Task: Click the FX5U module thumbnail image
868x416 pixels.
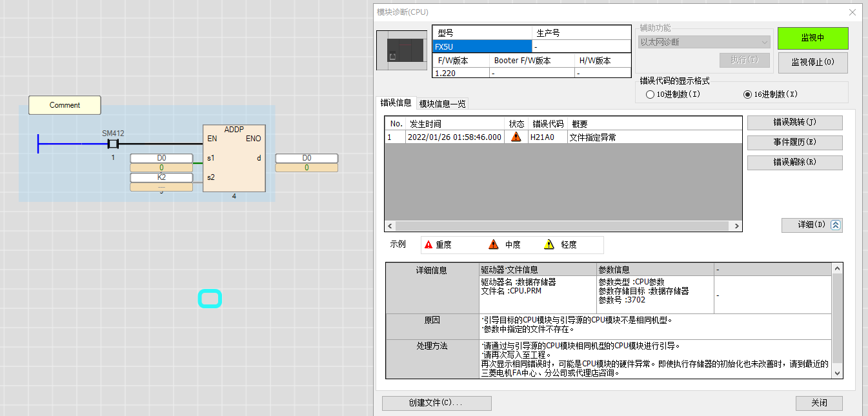Action: click(x=401, y=50)
